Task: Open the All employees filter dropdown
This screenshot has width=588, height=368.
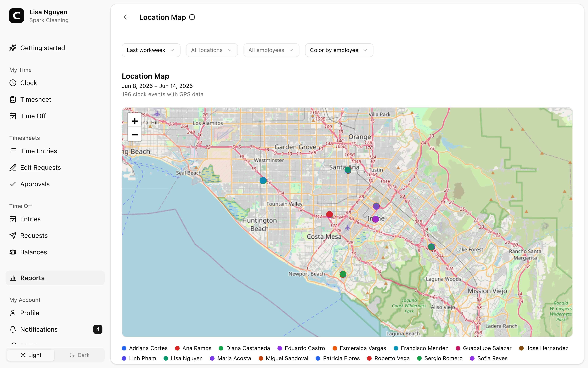Action: pos(271,50)
